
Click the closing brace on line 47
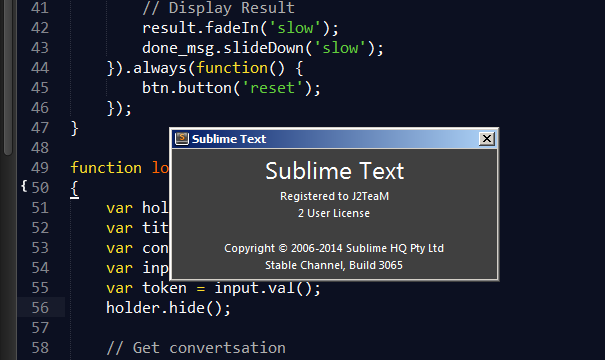click(74, 128)
